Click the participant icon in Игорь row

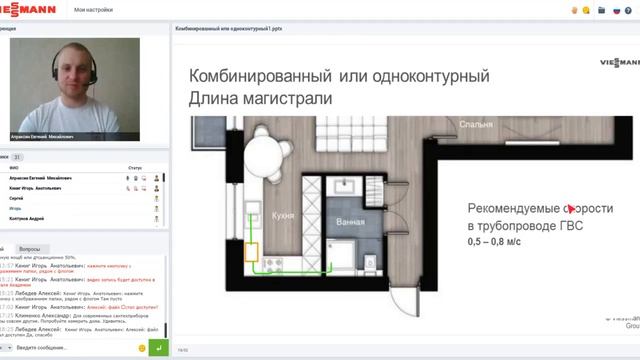pos(156,209)
